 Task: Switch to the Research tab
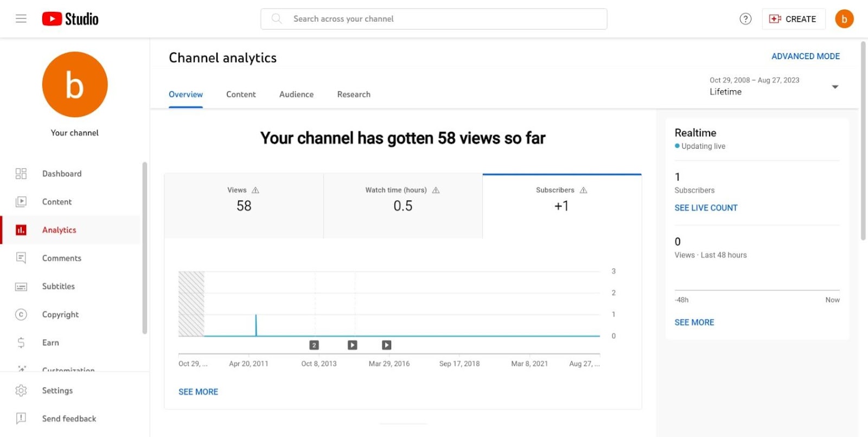(x=354, y=94)
